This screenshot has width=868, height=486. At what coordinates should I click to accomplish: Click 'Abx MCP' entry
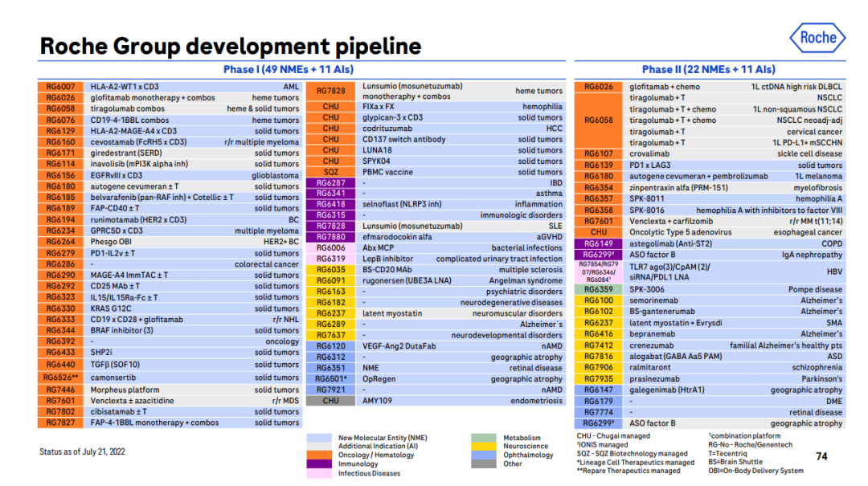click(378, 248)
